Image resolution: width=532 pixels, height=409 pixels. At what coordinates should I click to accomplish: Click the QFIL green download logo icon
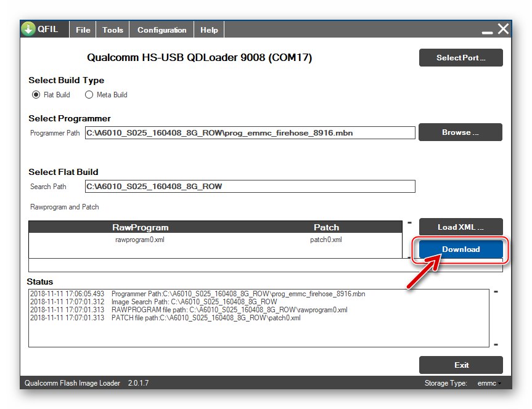(28, 29)
